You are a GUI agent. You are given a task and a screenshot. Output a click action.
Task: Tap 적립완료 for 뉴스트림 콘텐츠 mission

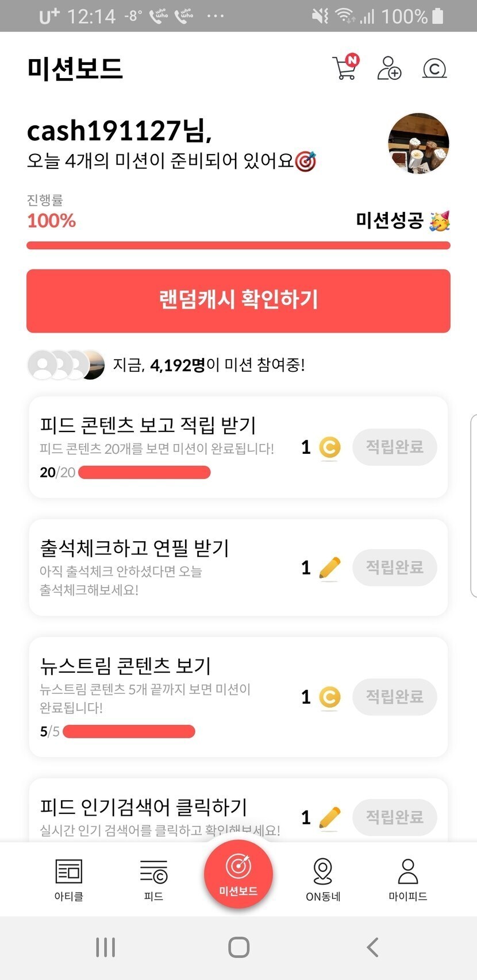click(x=395, y=697)
